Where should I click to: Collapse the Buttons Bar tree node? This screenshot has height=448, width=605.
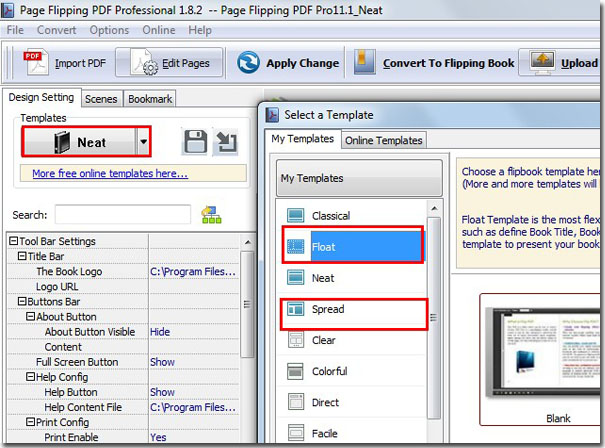click(22, 301)
